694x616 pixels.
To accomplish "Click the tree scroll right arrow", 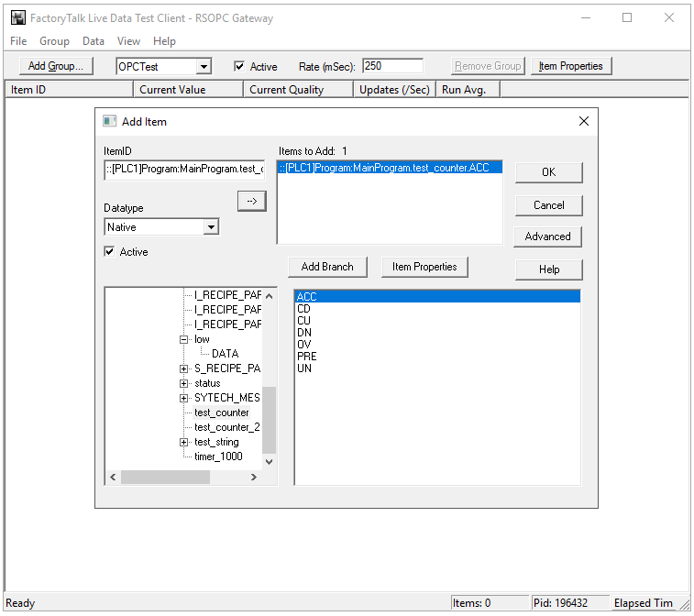I will pyautogui.click(x=254, y=477).
